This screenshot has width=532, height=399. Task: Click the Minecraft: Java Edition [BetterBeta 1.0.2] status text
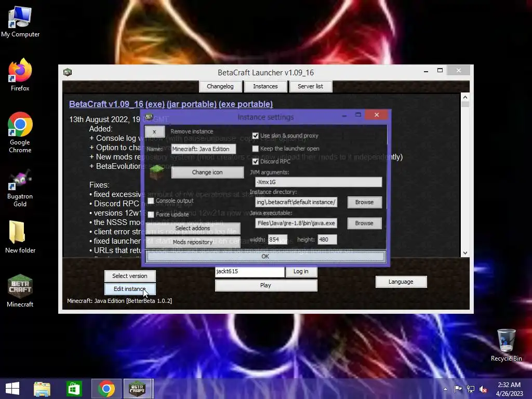(119, 301)
